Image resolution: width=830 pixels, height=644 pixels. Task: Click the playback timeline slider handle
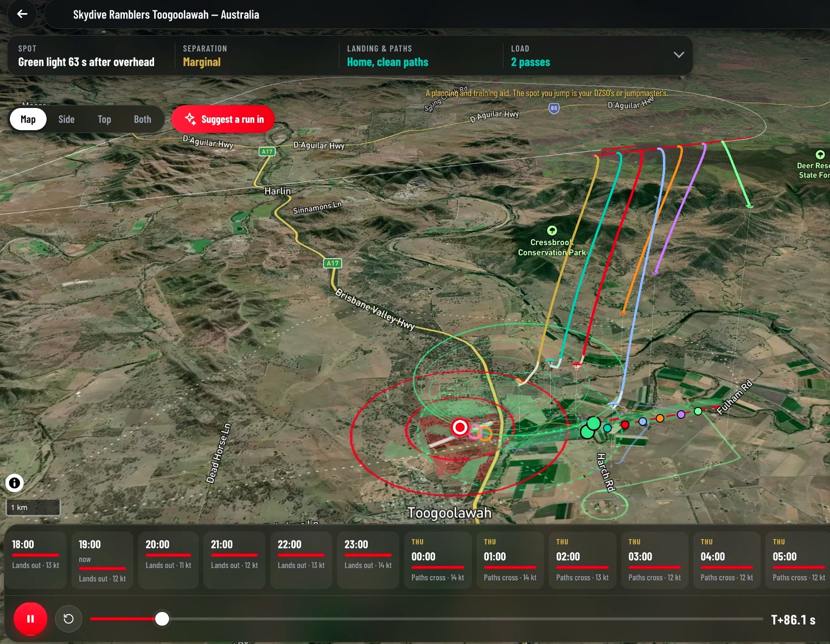pyautogui.click(x=162, y=619)
